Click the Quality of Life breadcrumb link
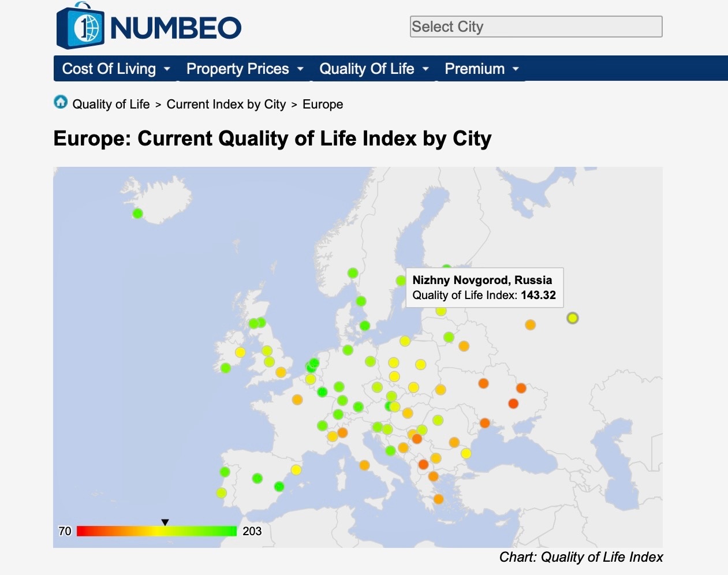The height and width of the screenshot is (575, 728). pyautogui.click(x=111, y=104)
